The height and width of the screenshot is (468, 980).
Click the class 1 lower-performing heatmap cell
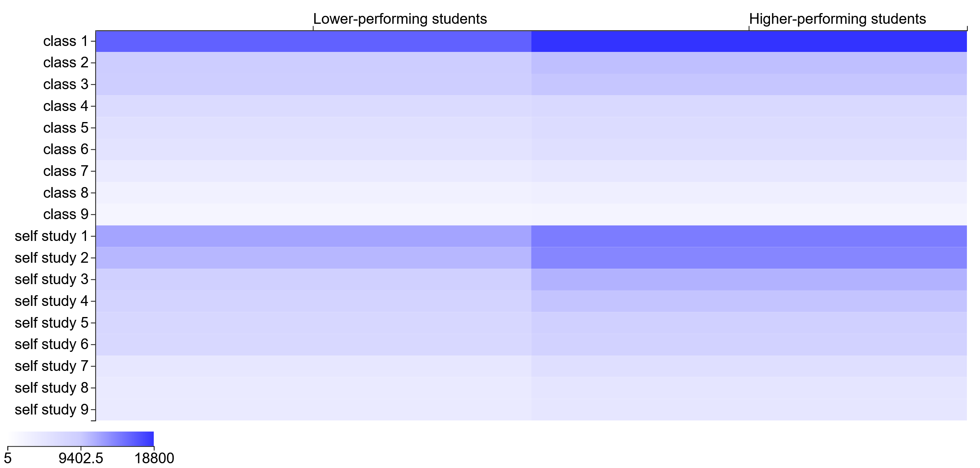pyautogui.click(x=313, y=41)
